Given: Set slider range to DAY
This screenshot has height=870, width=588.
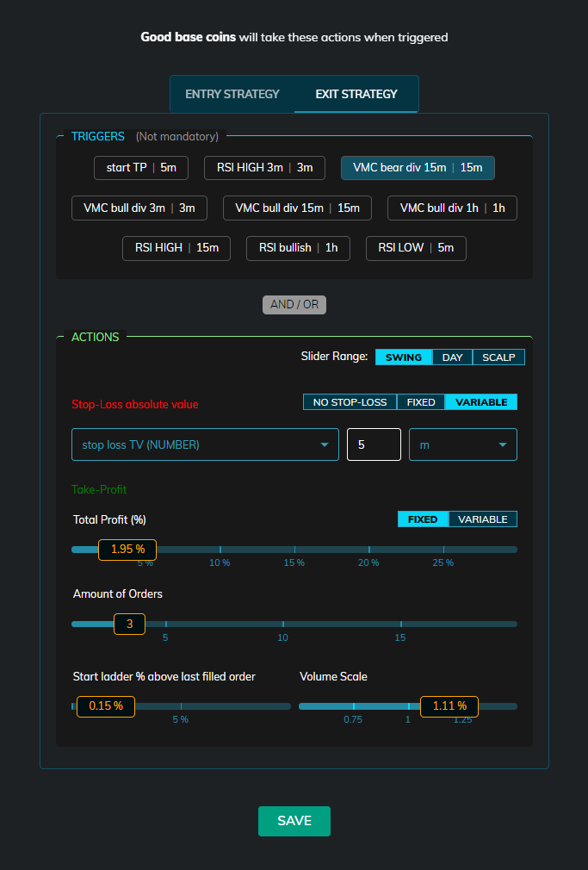Looking at the screenshot, I should point(452,357).
